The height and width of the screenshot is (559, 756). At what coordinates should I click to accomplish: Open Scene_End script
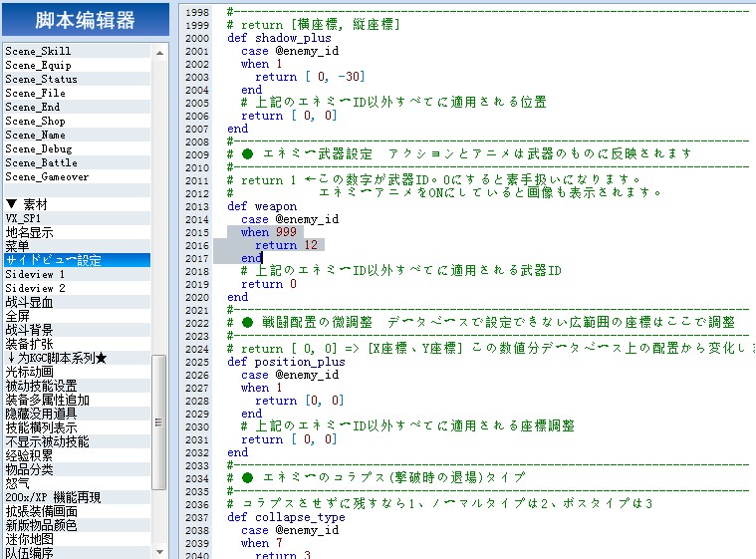(x=78, y=107)
